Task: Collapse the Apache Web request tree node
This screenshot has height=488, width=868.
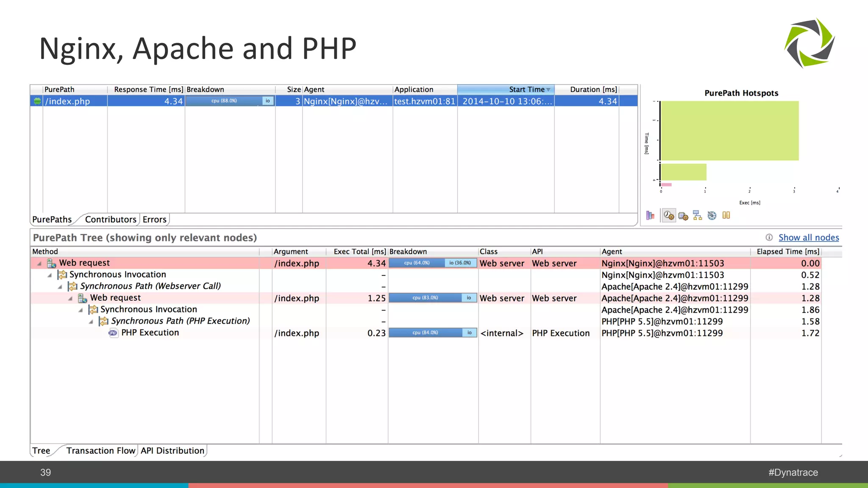Action: (70, 299)
